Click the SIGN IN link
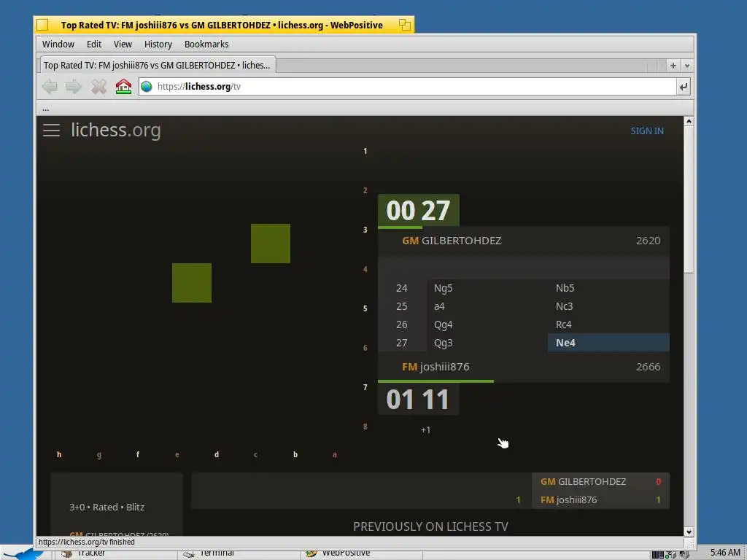Image resolution: width=747 pixels, height=560 pixels. click(x=647, y=131)
